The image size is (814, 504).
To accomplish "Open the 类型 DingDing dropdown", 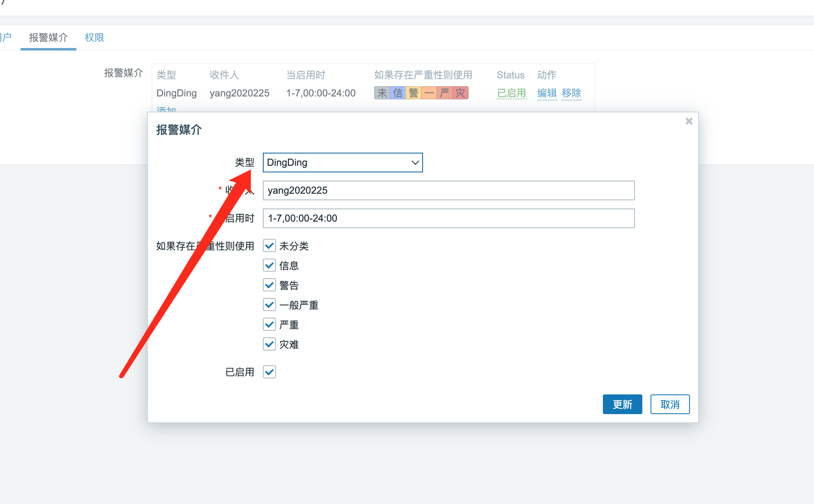I will [x=343, y=163].
